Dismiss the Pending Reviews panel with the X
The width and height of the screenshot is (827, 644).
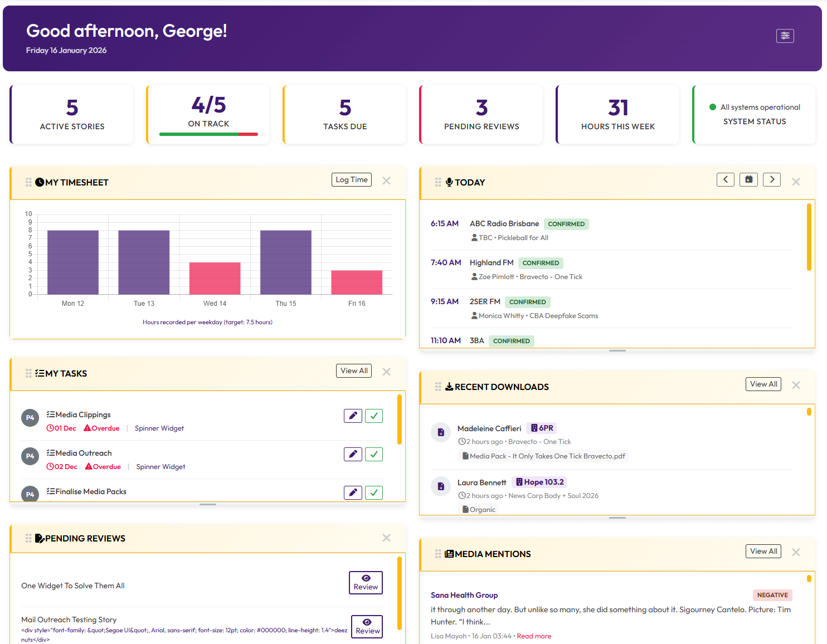[x=386, y=538]
